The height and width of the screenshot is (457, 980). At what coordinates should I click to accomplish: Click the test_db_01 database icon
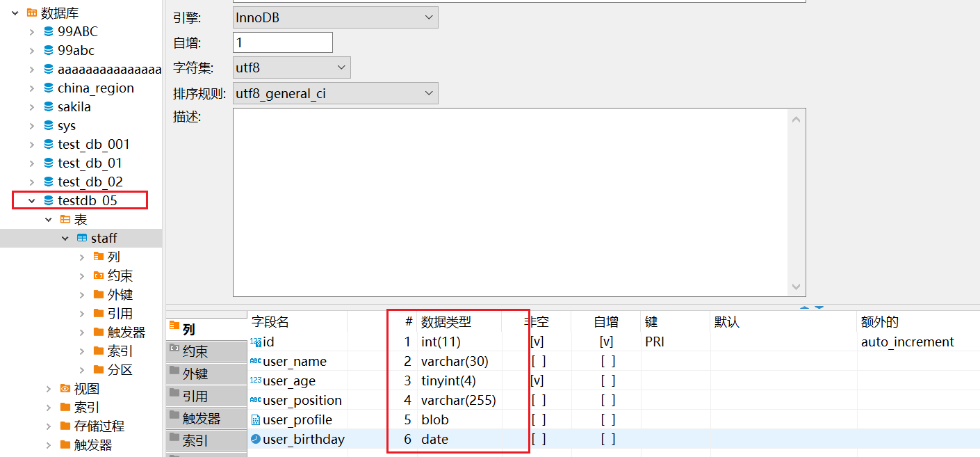tap(48, 163)
